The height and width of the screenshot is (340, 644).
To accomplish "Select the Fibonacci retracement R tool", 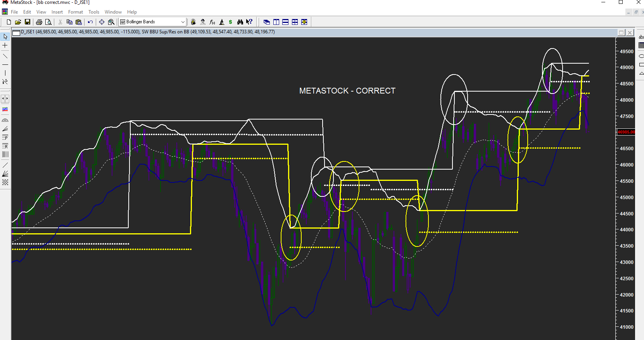I will click(5, 146).
